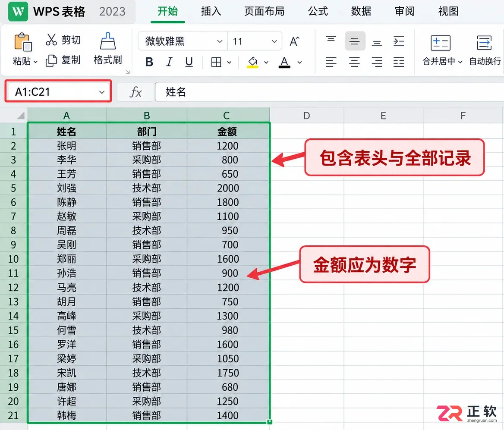Toggle Underline formatting
Image resolution: width=504 pixels, height=430 pixels.
189,62
